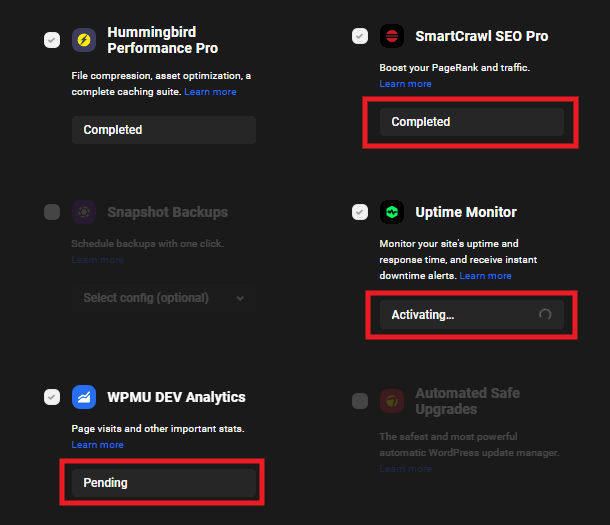Uncheck the SmartCrawl SEO Pro checkbox
Viewport: 610px width, 525px height.
coord(360,36)
